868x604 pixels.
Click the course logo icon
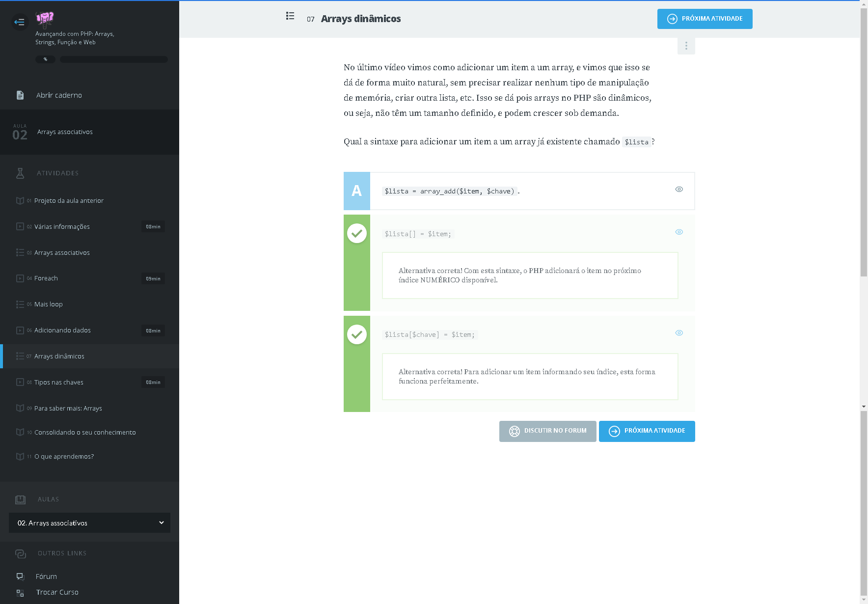(x=45, y=19)
